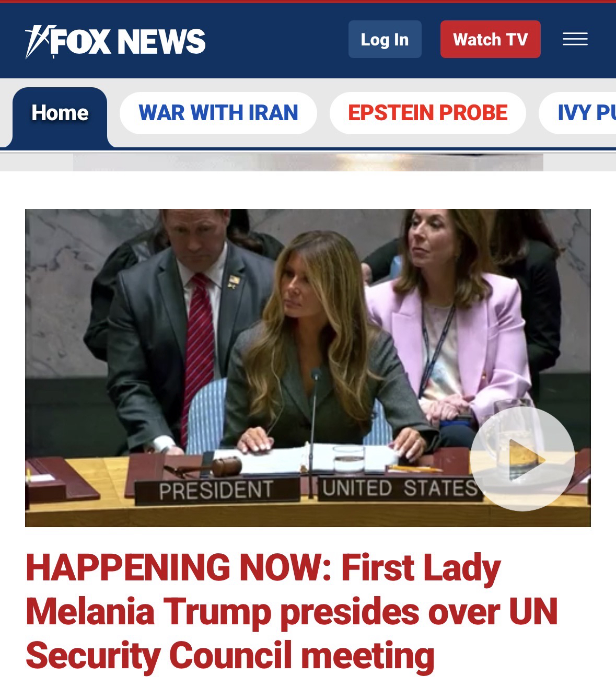Click the UNITED STATES nameplate in the video

[x=400, y=488]
